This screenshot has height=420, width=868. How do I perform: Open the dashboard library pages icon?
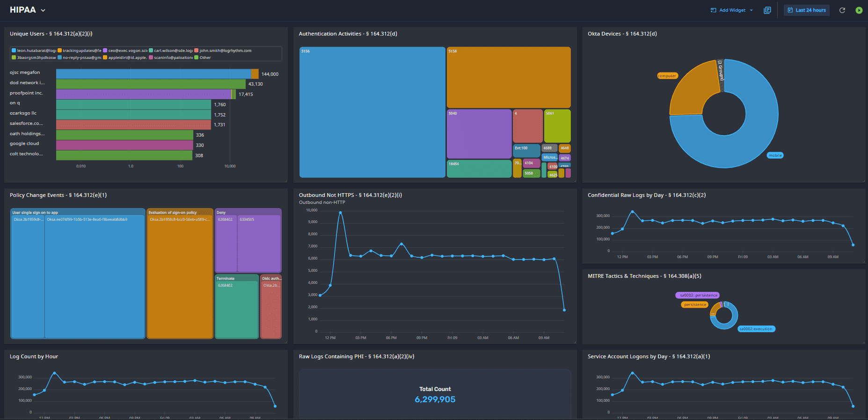click(x=767, y=10)
